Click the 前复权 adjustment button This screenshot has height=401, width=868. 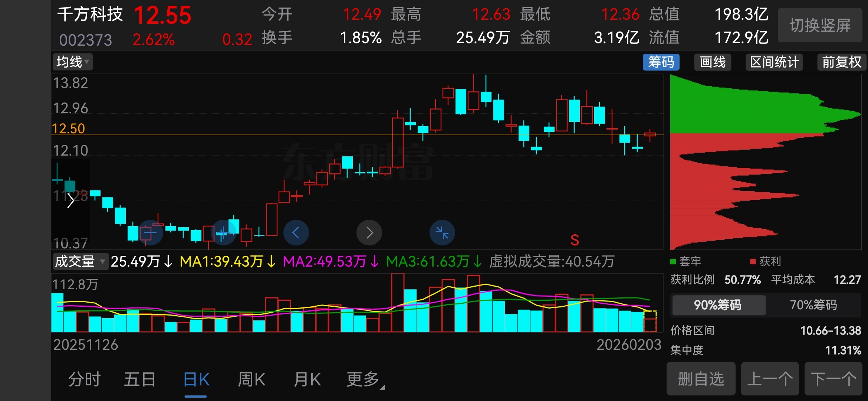click(841, 62)
